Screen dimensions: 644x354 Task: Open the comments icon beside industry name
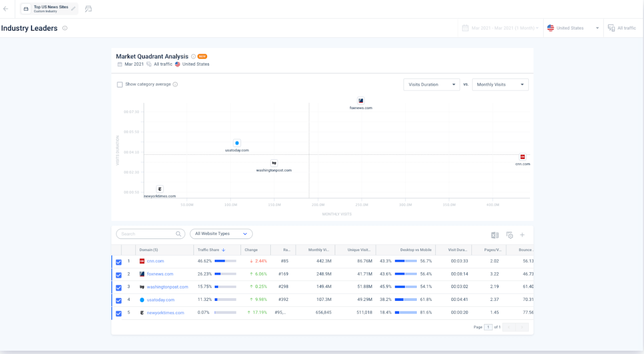(x=88, y=9)
